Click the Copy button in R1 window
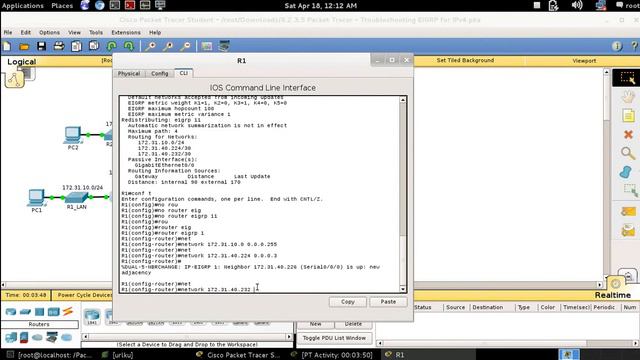This screenshot has height=360, width=640. tap(348, 302)
